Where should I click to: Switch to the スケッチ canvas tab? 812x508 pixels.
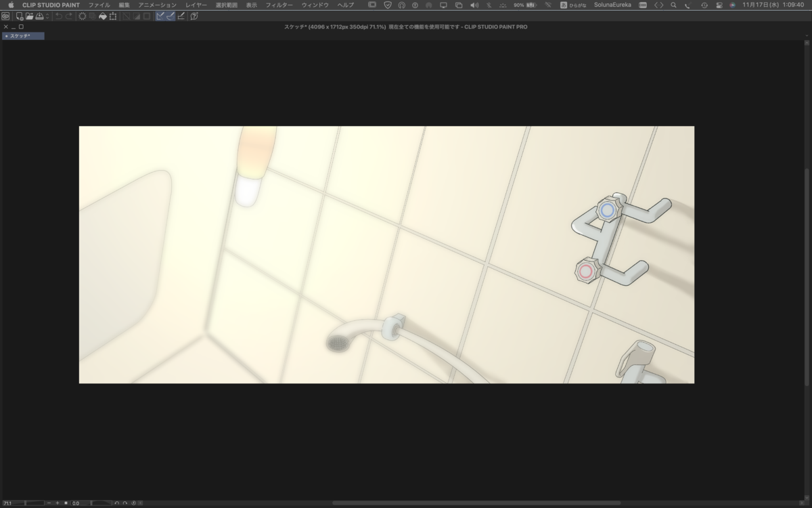23,36
